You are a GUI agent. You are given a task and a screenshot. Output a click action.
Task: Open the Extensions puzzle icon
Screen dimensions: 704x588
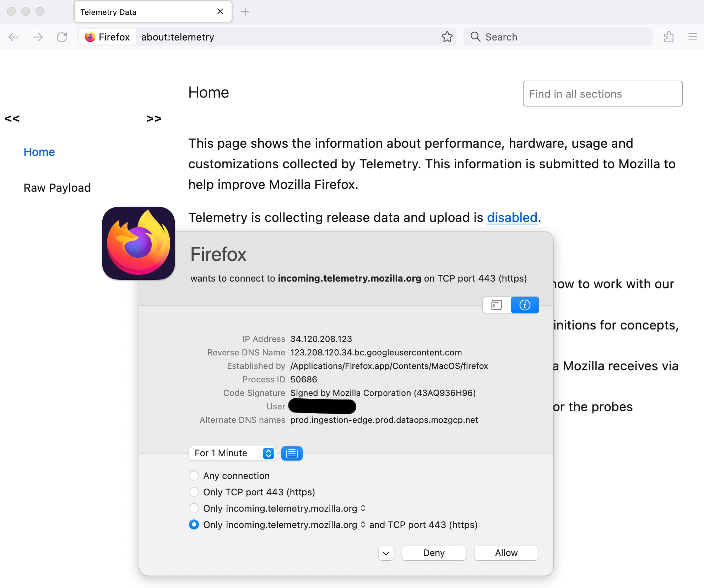click(669, 37)
